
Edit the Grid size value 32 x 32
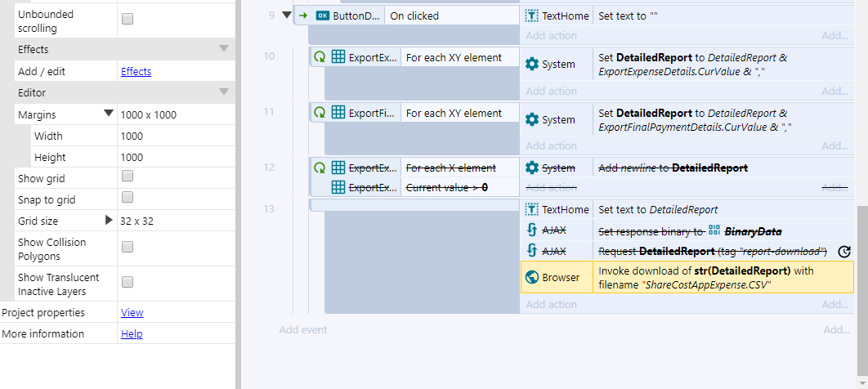tap(176, 221)
